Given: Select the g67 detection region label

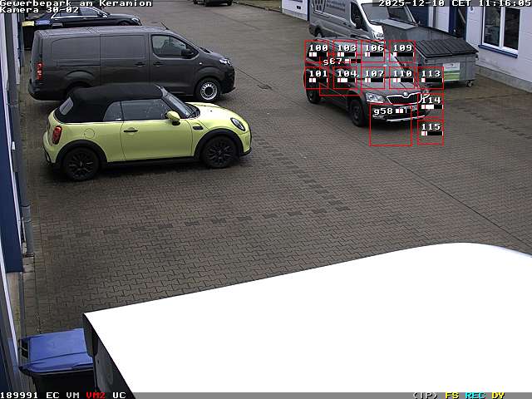Looking at the screenshot, I should (332, 62).
